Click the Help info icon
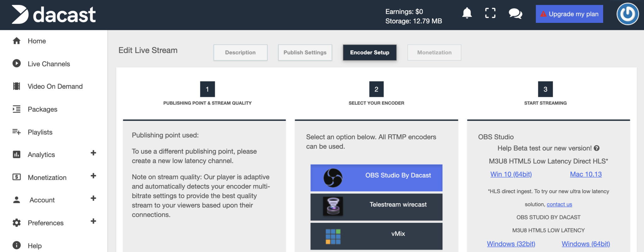The width and height of the screenshot is (644, 252). pyautogui.click(x=17, y=245)
